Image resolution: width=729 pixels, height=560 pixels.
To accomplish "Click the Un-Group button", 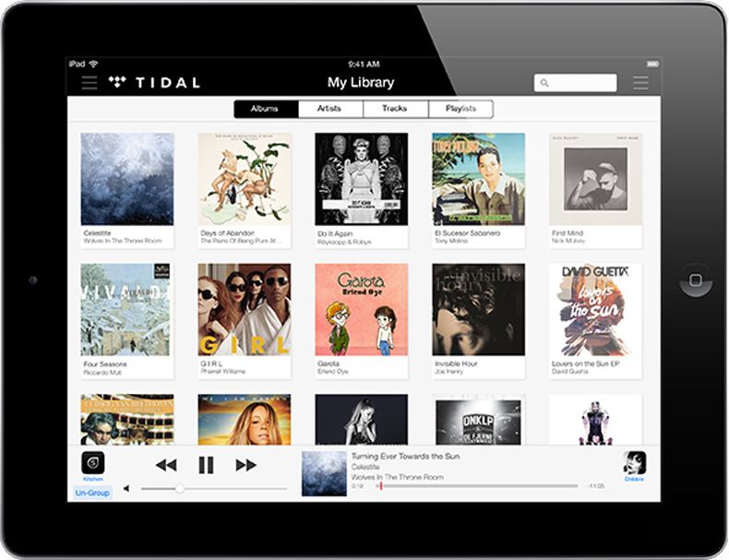I will click(92, 493).
